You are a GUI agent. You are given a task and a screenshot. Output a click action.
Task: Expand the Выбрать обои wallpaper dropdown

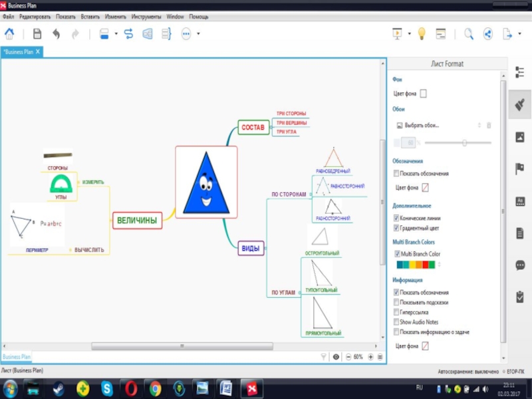pyautogui.click(x=479, y=125)
